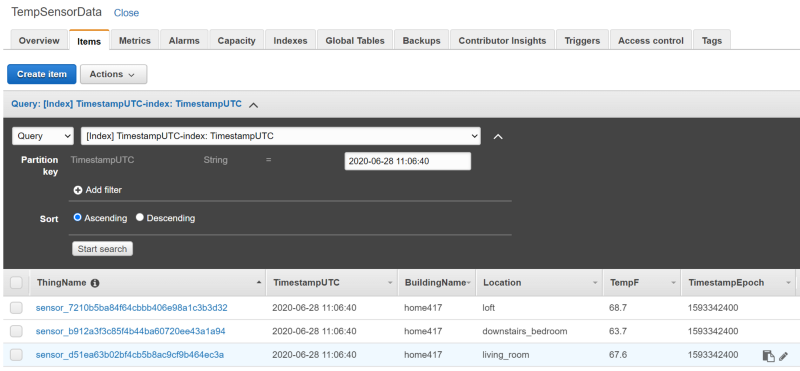The height and width of the screenshot is (371, 800).
Task: Click the Location column header
Action: pos(540,283)
